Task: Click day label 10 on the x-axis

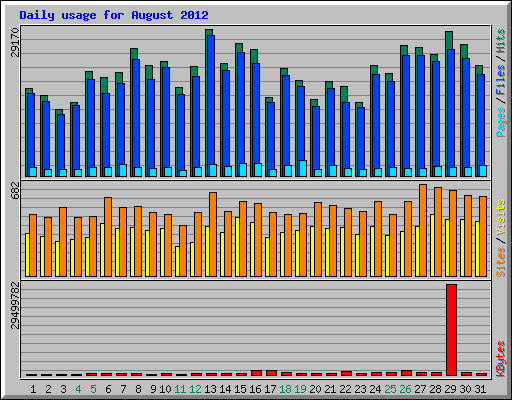Action: 165,389
